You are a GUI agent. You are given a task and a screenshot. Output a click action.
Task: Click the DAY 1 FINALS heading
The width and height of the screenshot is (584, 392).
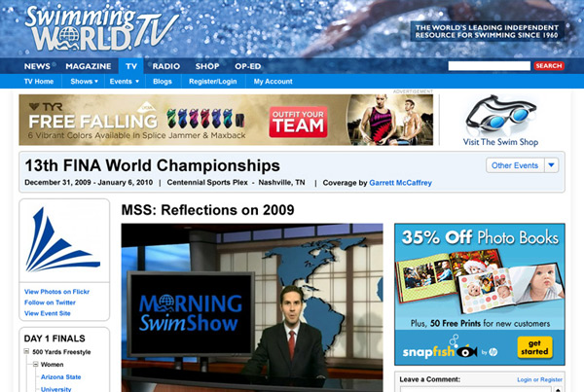[x=55, y=339]
